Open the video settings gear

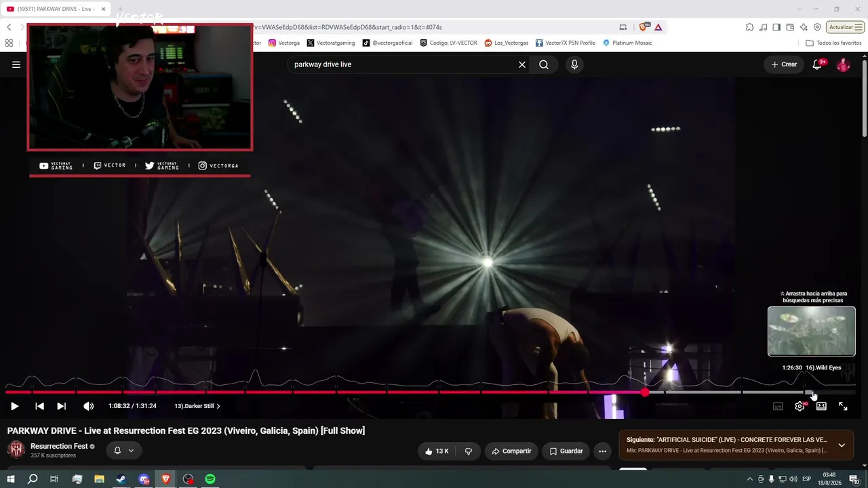pos(800,406)
